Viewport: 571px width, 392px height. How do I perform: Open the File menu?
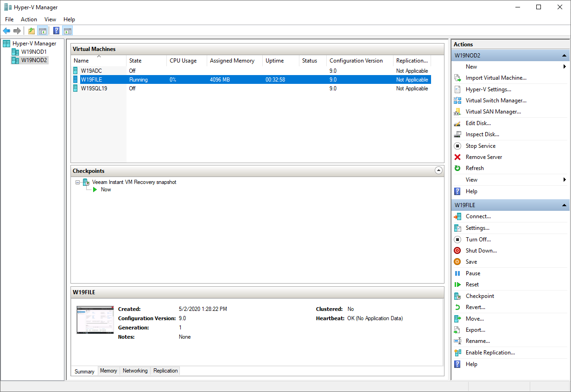tap(9, 19)
